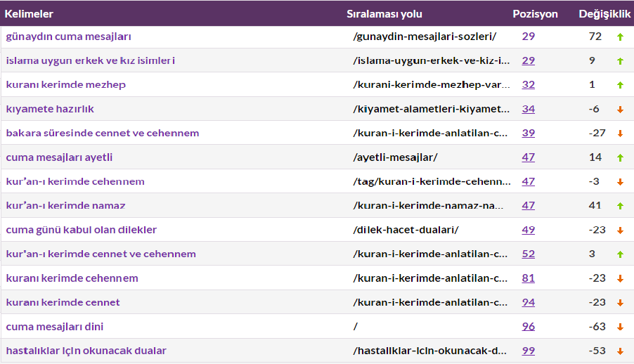Click the Değişiklik column header
This screenshot has width=634, height=364.
[604, 14]
